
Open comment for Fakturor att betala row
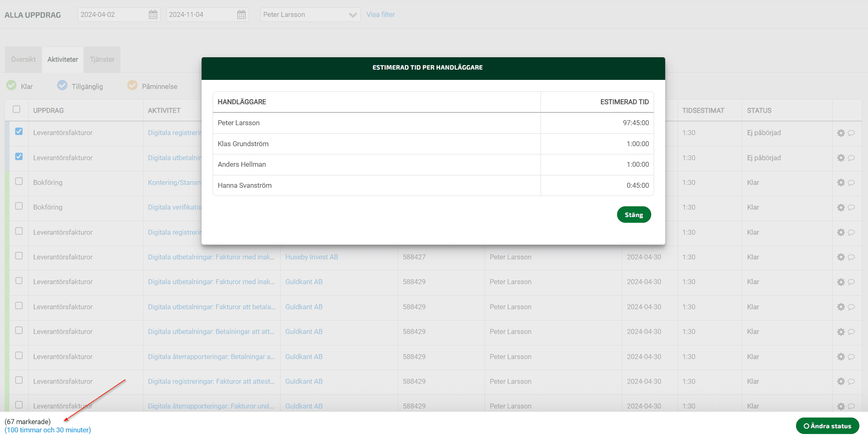(852, 307)
